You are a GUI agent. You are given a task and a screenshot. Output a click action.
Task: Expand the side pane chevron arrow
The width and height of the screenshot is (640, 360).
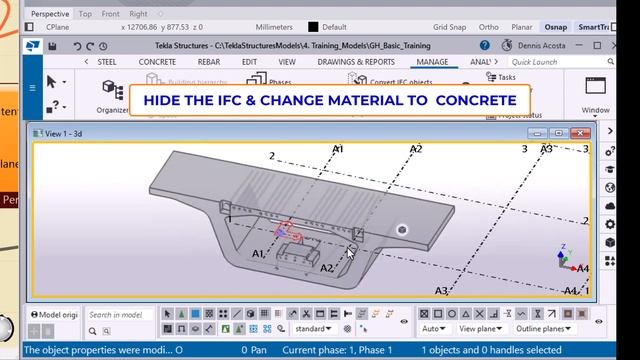coord(610,131)
